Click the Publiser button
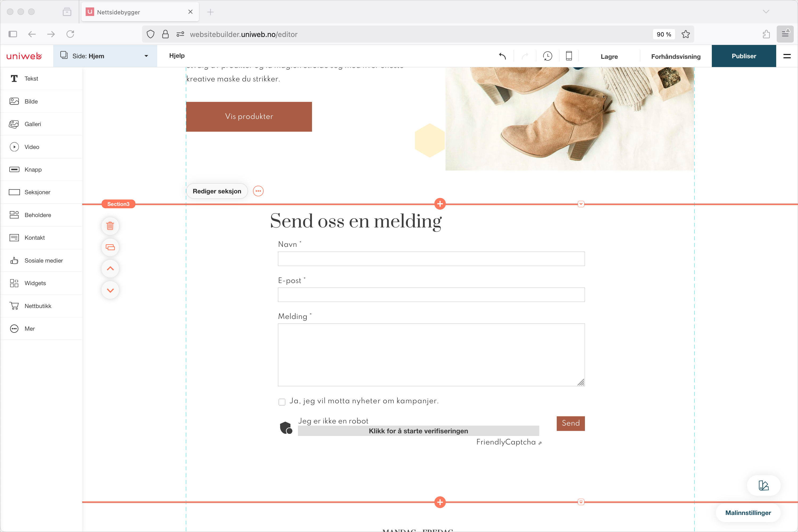Screen dimensions: 798x532 coord(744,56)
